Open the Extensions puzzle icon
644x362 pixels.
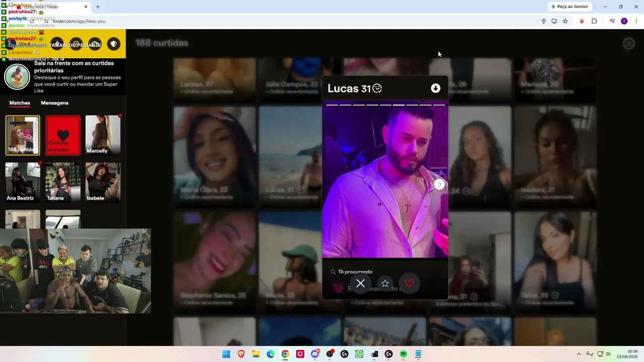point(594,21)
